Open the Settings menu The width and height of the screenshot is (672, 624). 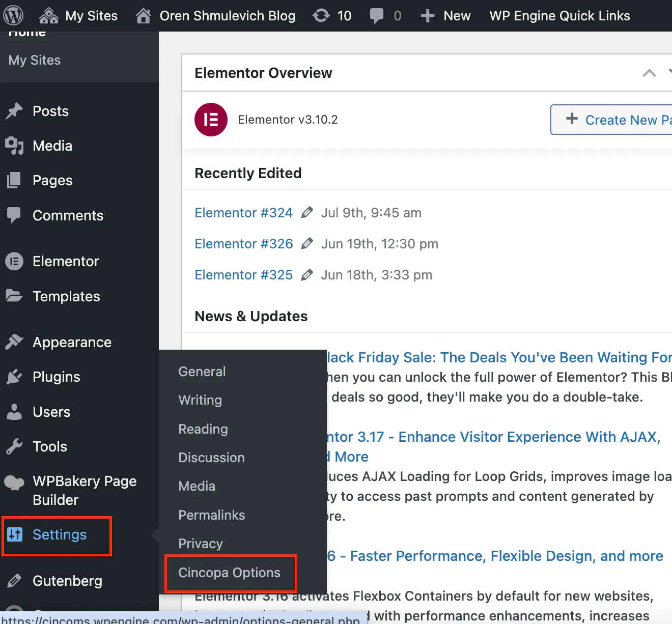coord(60,534)
